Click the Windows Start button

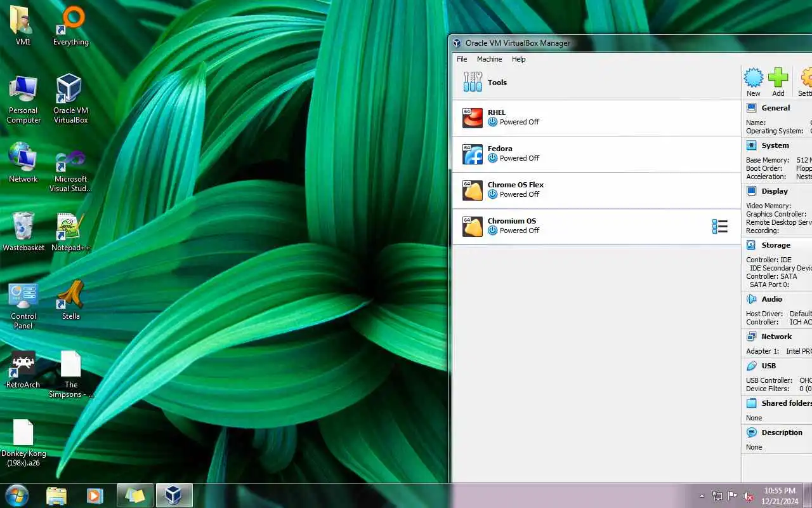pyautogui.click(x=17, y=495)
